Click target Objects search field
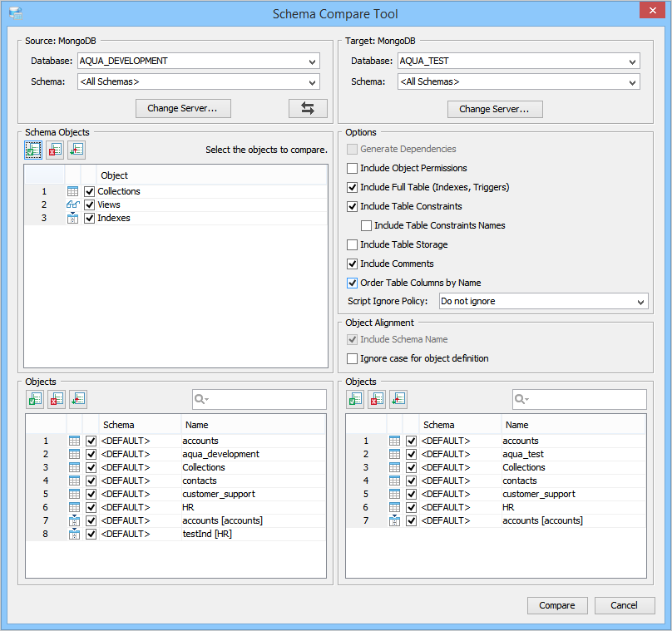 (x=580, y=399)
